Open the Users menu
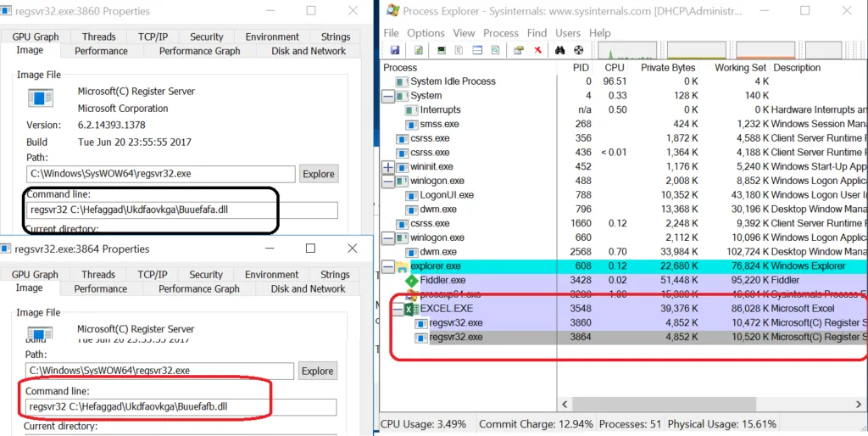868x436 pixels. pyautogui.click(x=568, y=33)
